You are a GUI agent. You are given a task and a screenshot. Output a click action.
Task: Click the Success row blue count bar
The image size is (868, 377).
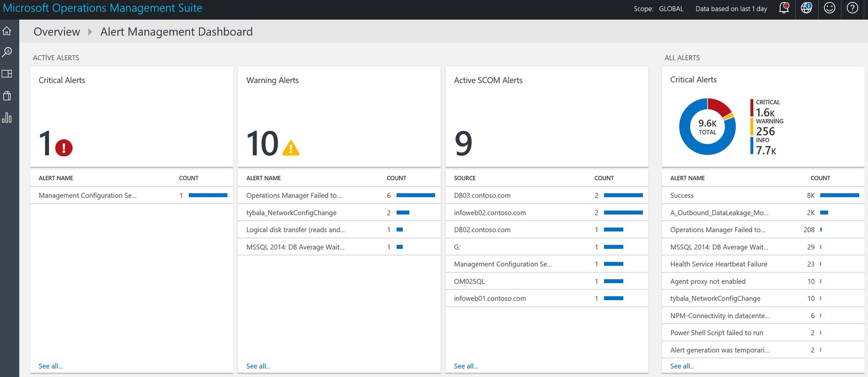tap(840, 195)
